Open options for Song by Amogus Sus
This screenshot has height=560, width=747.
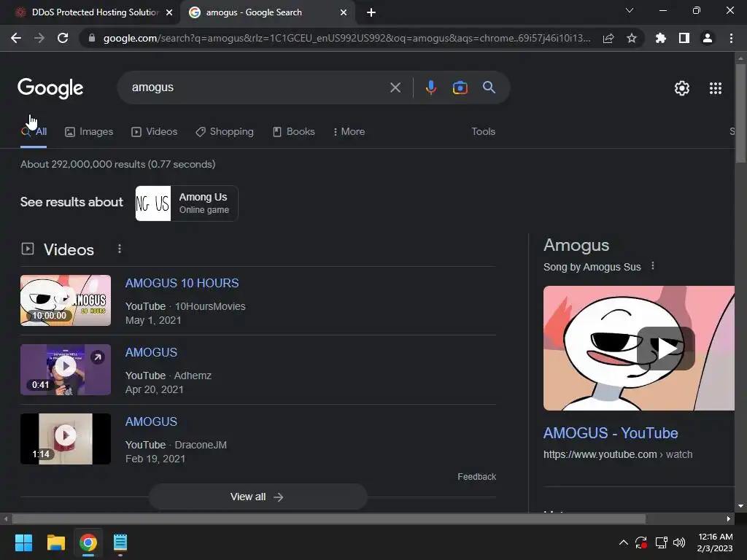(x=653, y=266)
